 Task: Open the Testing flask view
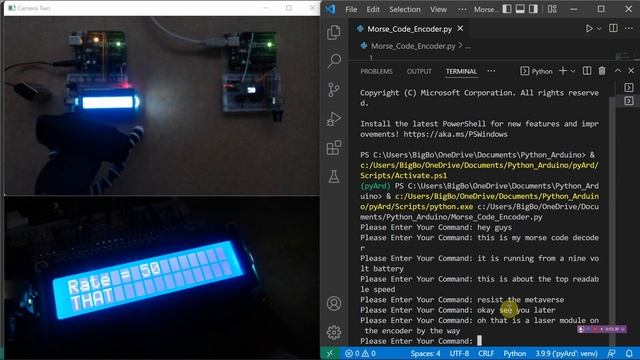point(334,177)
